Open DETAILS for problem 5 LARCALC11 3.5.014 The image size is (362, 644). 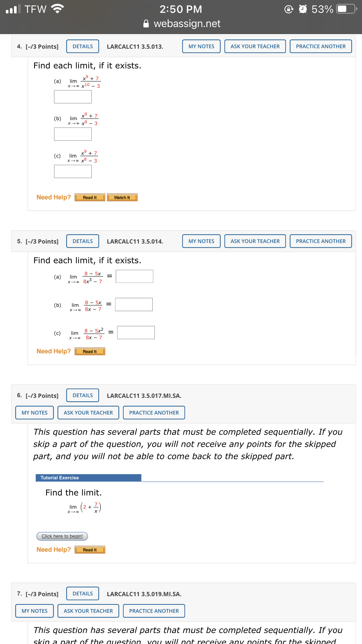click(x=82, y=241)
